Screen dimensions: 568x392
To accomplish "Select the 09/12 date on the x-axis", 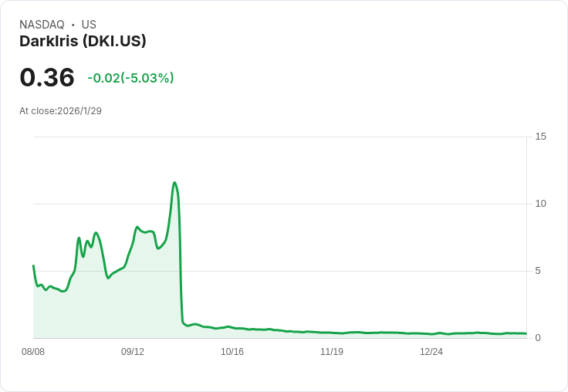I will point(133,352).
